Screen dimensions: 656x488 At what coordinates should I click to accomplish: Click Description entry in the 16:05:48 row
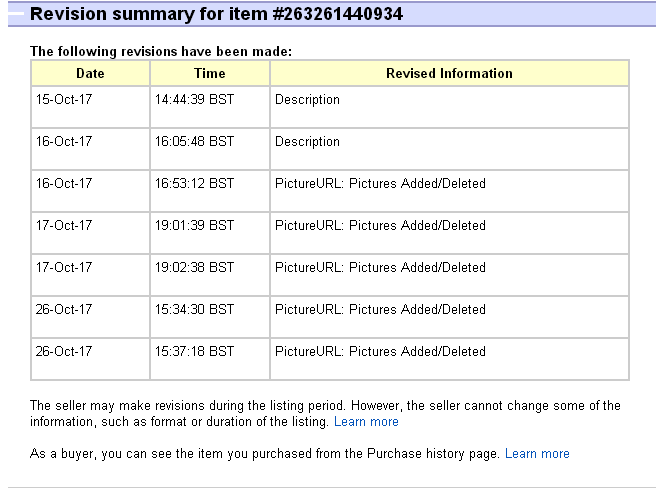point(307,142)
